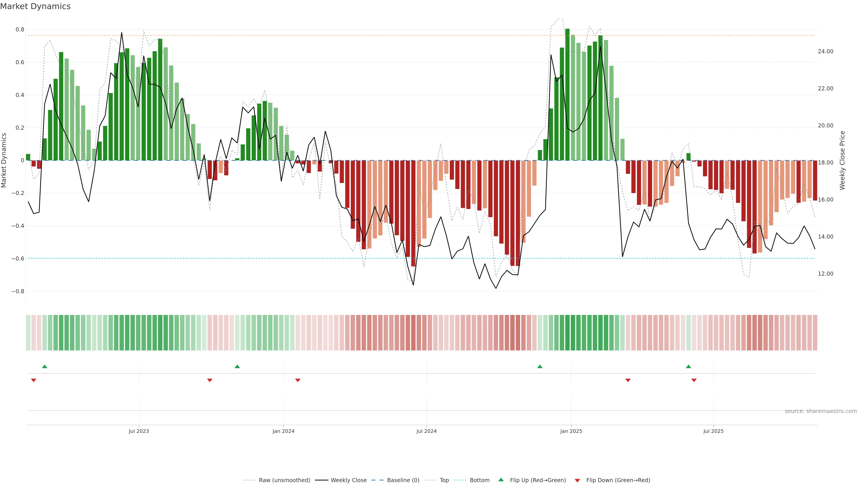The width and height of the screenshot is (868, 488).
Task: Click the earliest green Flip Up marker
Action: coord(45,366)
